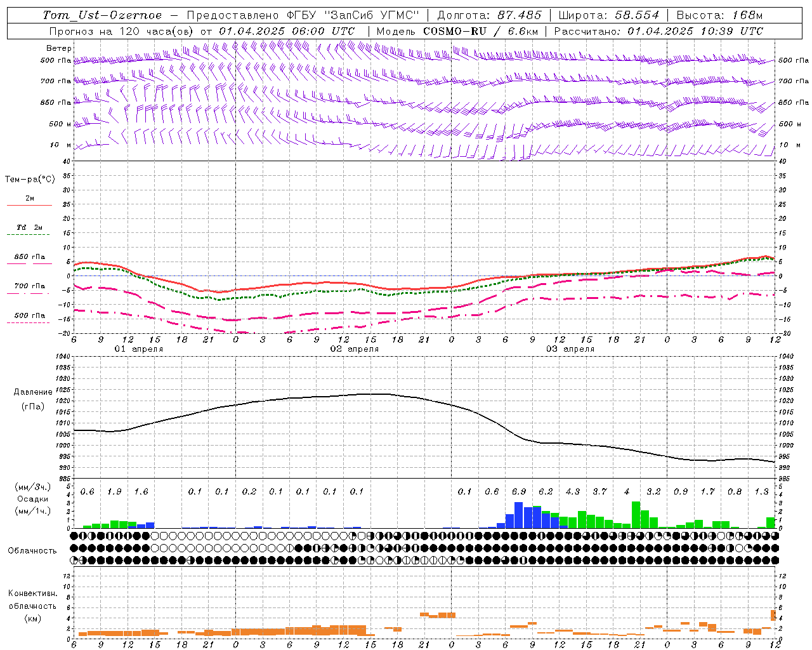This screenshot has width=812, height=650.
Task: Click the "Конвективн." convective cloud label
Action: click(x=32, y=594)
